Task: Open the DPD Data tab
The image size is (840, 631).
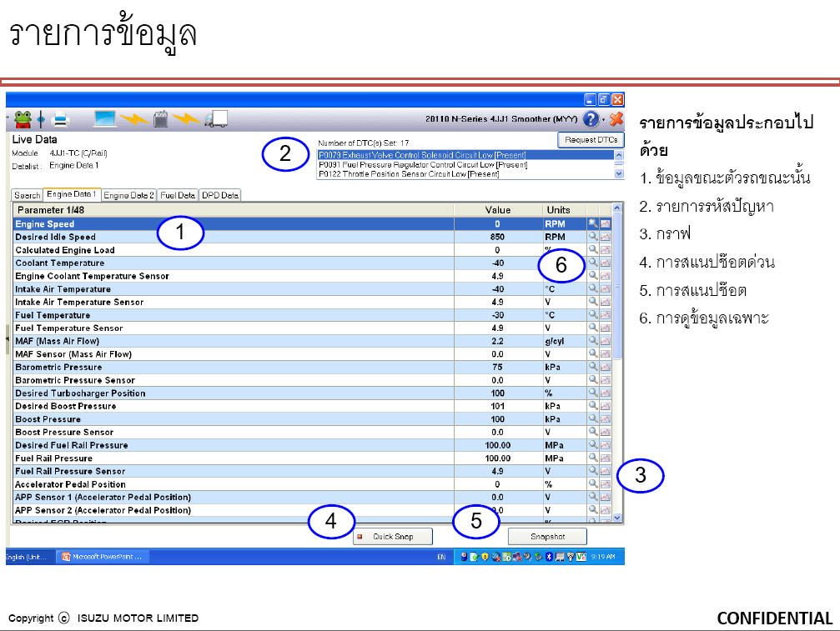Action: 220,195
